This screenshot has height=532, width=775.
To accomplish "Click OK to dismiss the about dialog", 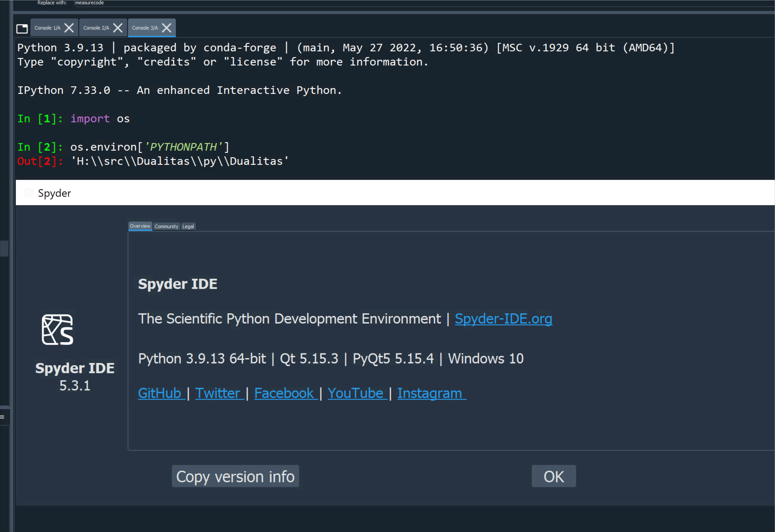I will (x=553, y=476).
